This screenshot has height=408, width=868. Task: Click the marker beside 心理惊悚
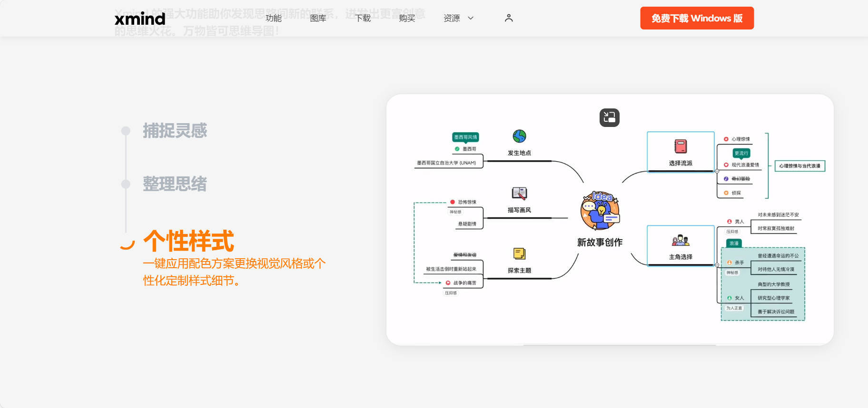(726, 139)
